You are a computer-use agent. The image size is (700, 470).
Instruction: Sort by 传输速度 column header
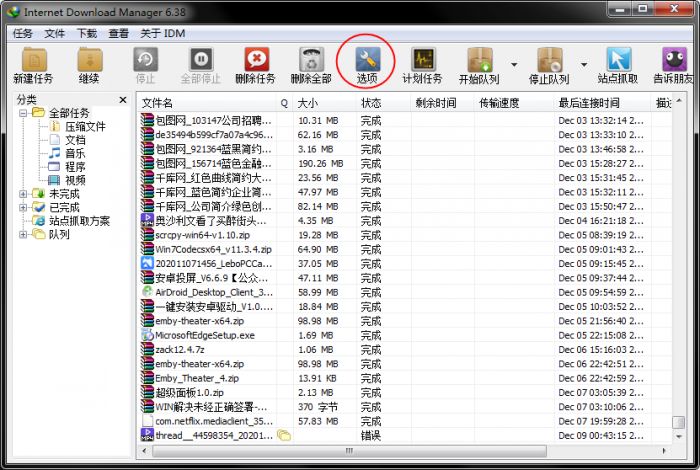[x=514, y=103]
